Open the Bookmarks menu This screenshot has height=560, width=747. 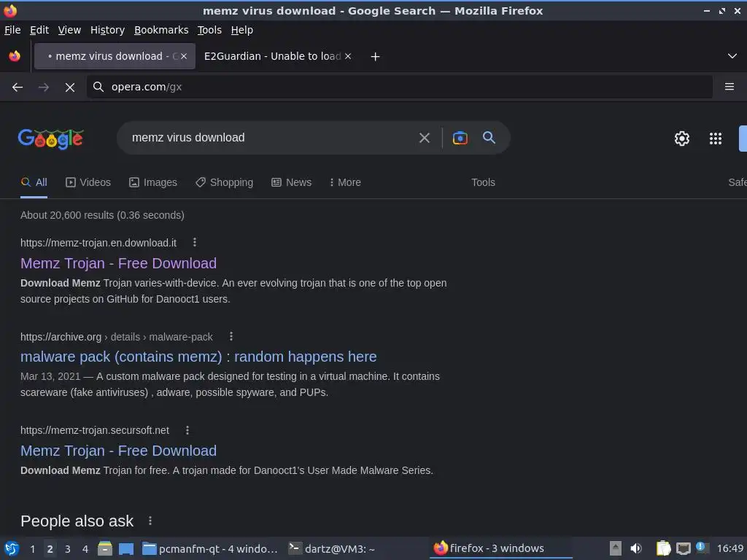pos(161,30)
